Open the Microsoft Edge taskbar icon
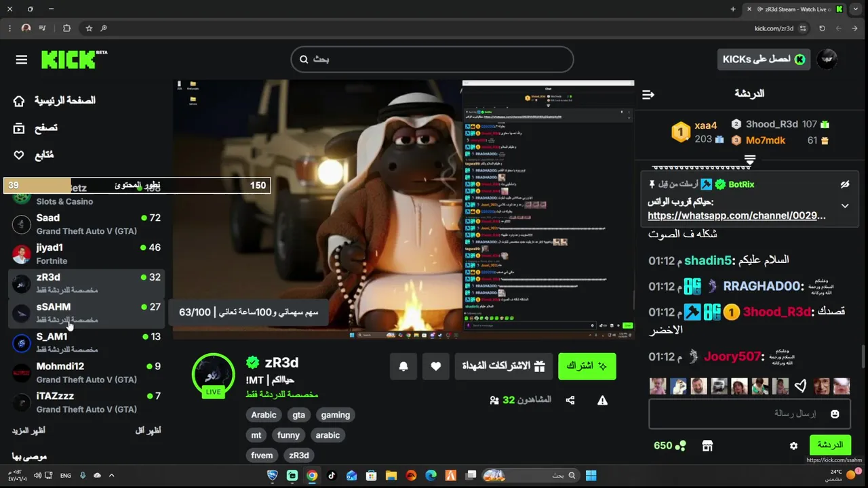This screenshot has height=488, width=868. tap(431, 475)
